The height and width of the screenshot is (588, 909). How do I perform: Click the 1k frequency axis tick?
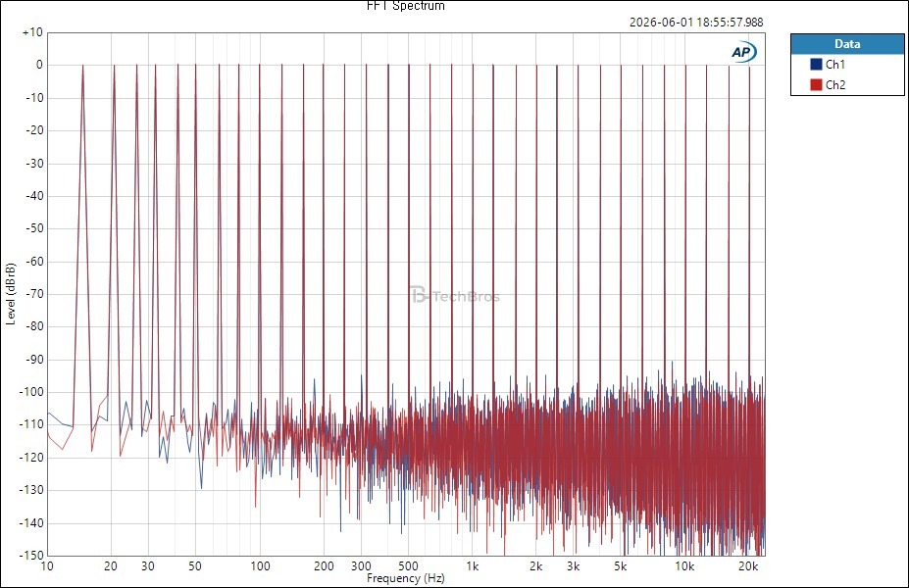click(x=473, y=566)
